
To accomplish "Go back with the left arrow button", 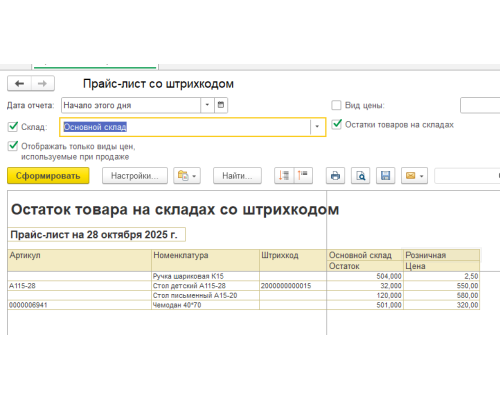I will click(x=20, y=84).
